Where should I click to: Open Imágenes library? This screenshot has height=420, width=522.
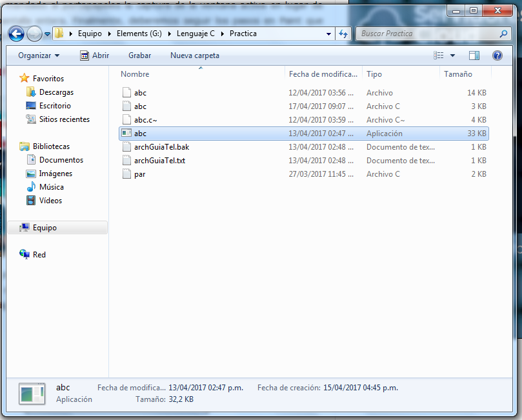[55, 174]
